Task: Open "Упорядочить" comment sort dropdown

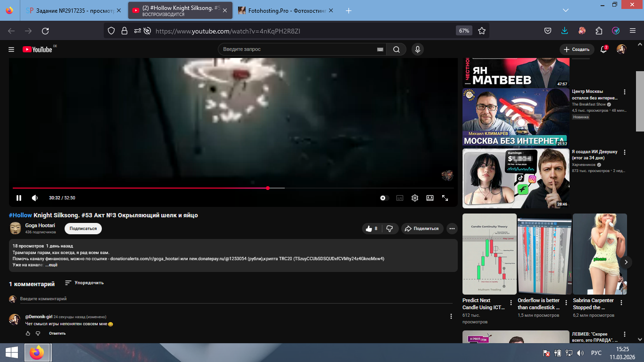Action: (84, 283)
